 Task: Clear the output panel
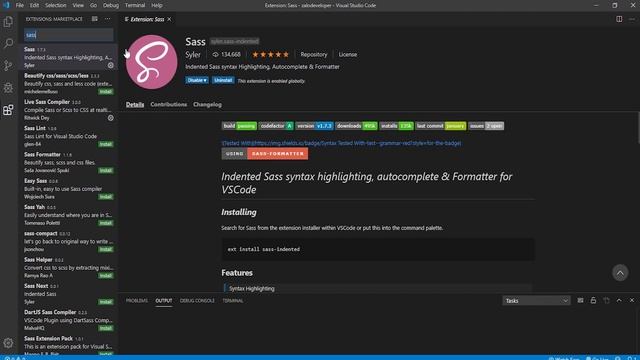pos(580,300)
